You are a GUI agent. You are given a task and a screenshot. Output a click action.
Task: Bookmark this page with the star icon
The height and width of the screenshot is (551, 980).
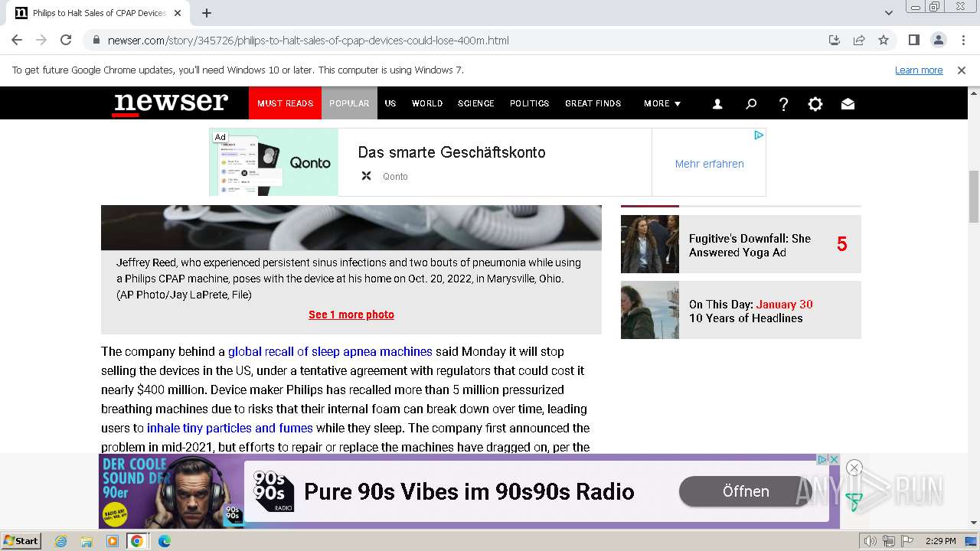[884, 40]
